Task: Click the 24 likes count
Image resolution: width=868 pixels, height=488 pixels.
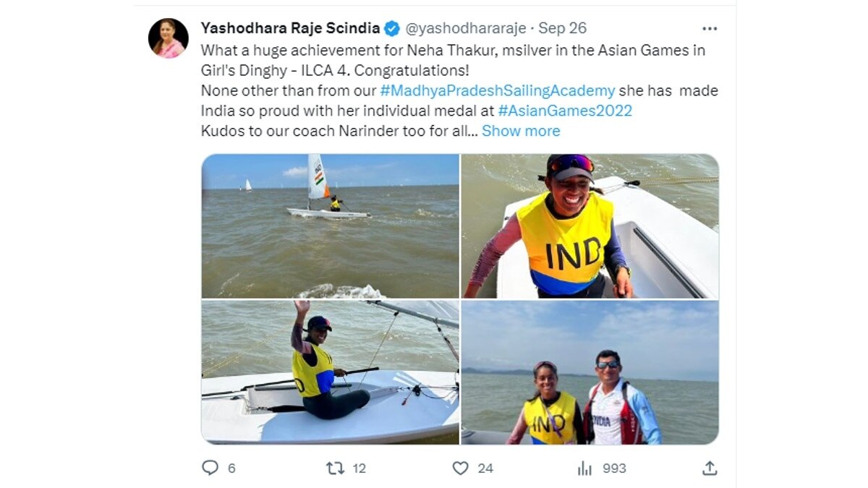Action: pyautogui.click(x=485, y=468)
